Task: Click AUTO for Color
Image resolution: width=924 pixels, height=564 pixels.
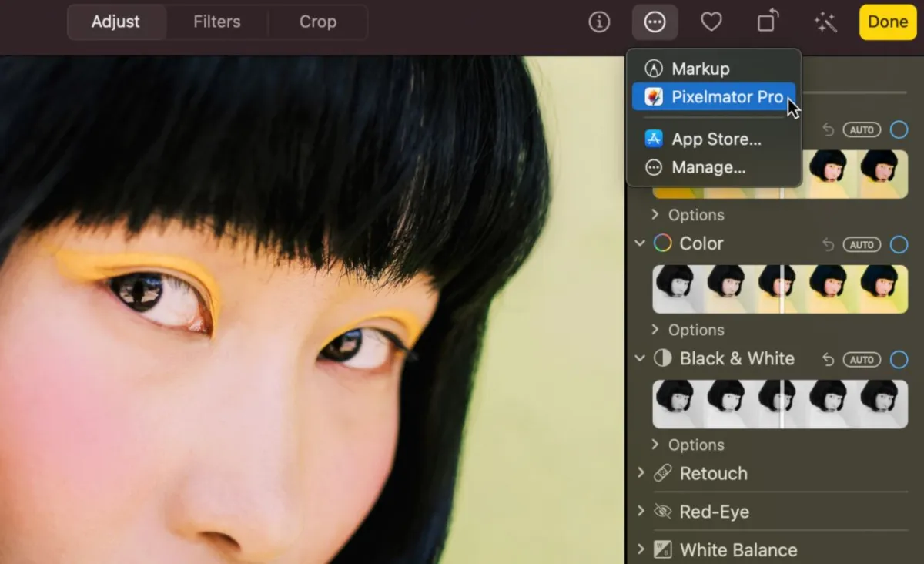Action: click(x=862, y=244)
